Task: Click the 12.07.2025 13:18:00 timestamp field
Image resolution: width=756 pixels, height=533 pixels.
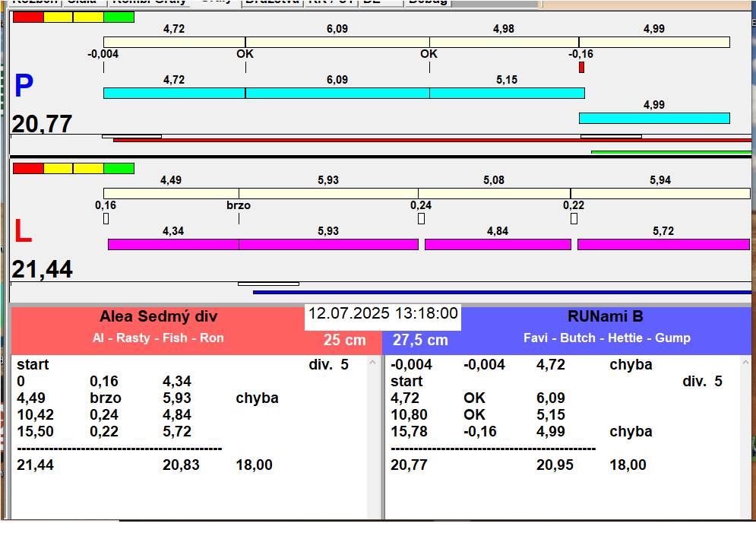Action: [383, 313]
